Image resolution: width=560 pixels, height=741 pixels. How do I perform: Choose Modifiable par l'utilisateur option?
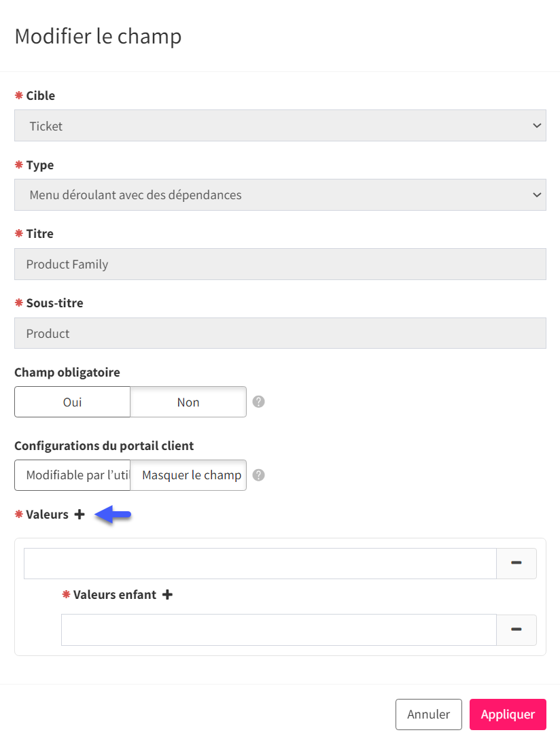click(72, 475)
